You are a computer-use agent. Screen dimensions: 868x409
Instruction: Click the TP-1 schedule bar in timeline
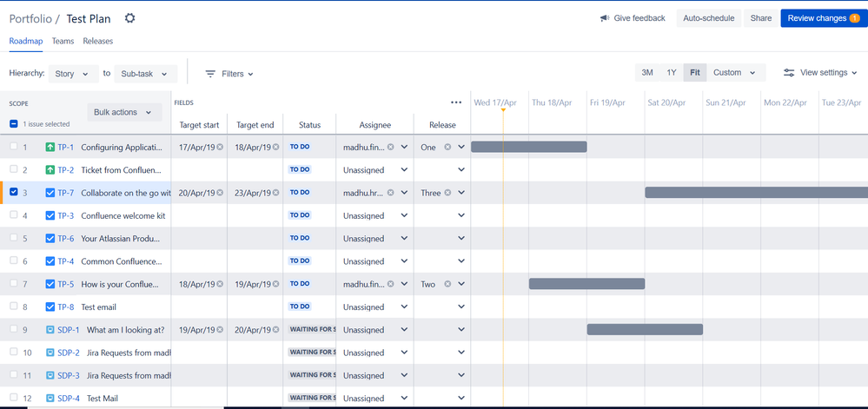pos(528,147)
